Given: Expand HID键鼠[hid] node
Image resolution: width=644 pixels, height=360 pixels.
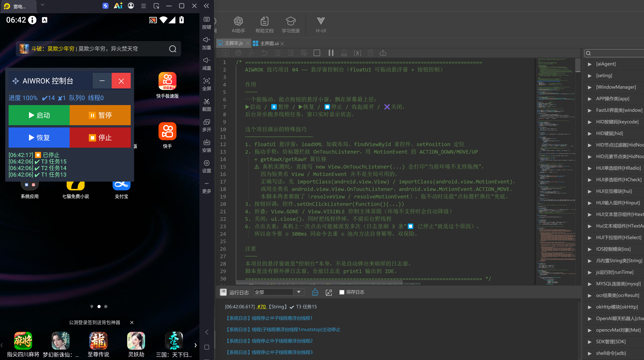Looking at the screenshot, I should [x=589, y=134].
